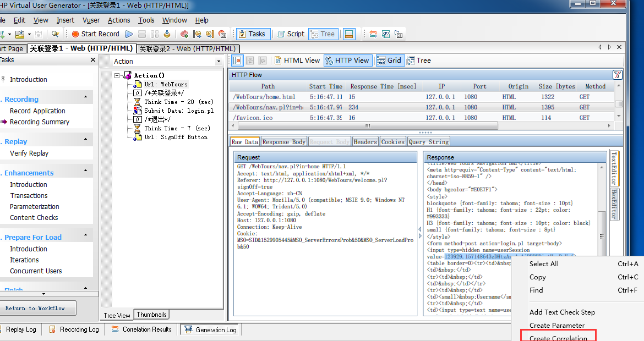Switch to Tree view toolbar button

pos(323,34)
